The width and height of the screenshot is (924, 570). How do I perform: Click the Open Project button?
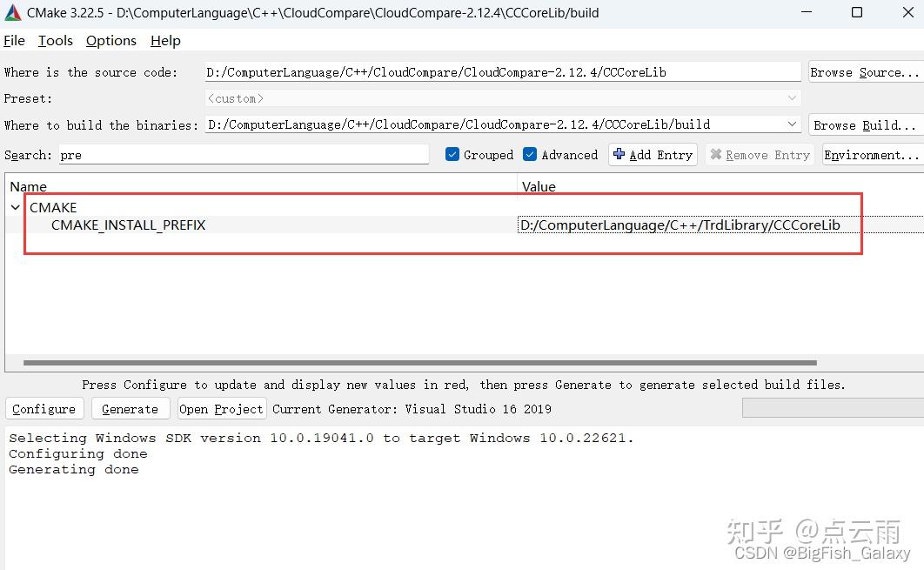click(221, 408)
